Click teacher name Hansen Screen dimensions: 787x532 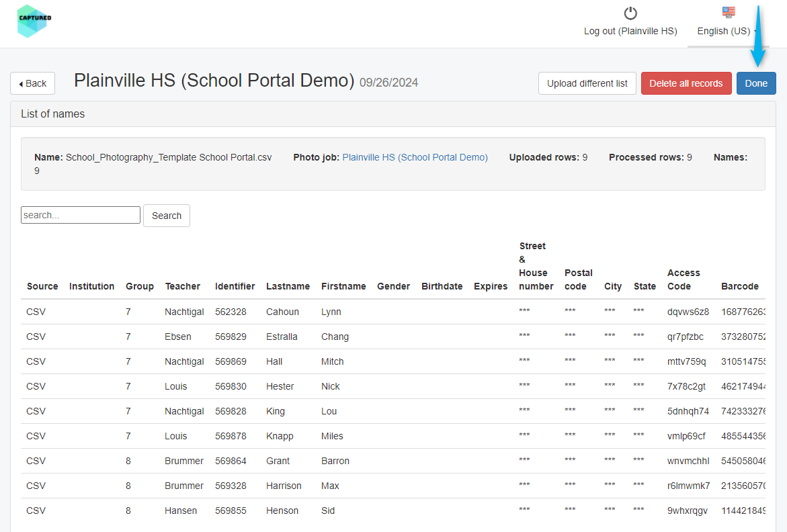(x=181, y=511)
